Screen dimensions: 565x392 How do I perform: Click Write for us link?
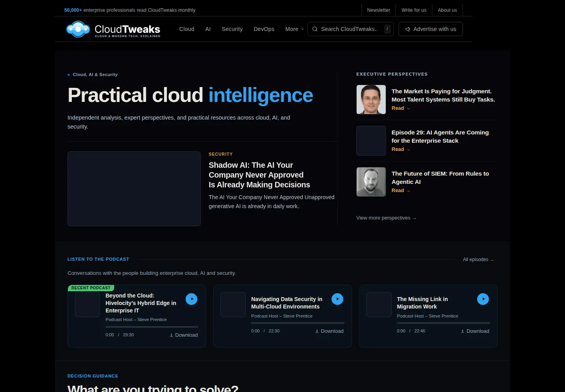(414, 10)
